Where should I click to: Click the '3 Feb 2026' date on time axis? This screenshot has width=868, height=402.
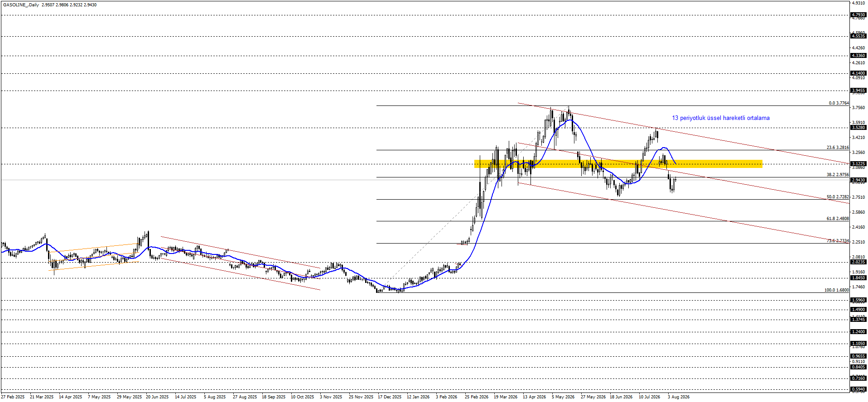click(x=447, y=397)
